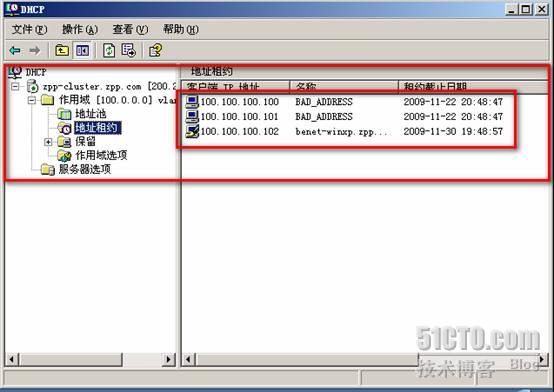Click the 服务器选项 folder icon
Screen dimensions: 554x392
click(x=47, y=169)
